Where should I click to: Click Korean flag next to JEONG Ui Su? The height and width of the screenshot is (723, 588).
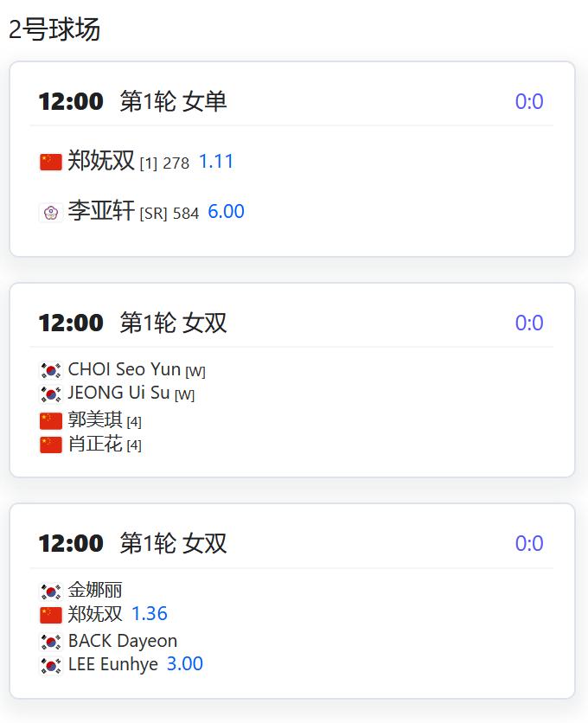point(51,393)
